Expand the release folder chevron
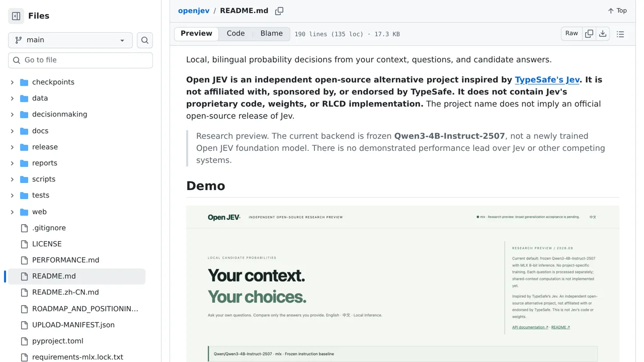The image size is (644, 362). pos(12,147)
